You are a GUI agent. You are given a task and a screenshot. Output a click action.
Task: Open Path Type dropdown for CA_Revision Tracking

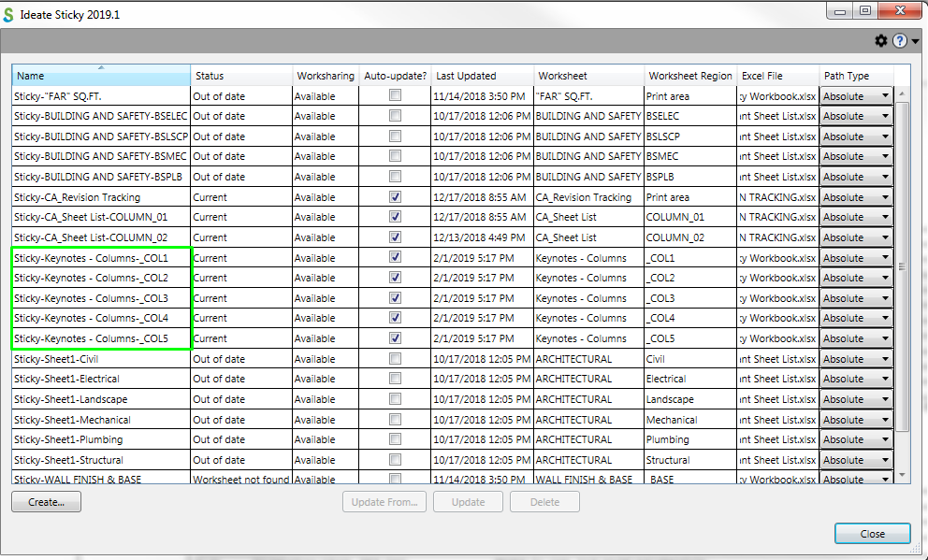coord(856,197)
